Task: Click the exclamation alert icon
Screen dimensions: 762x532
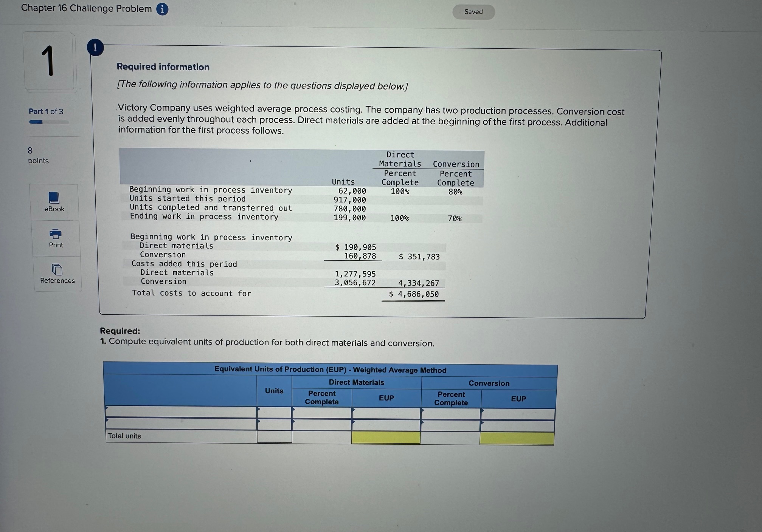Action: click(x=95, y=48)
